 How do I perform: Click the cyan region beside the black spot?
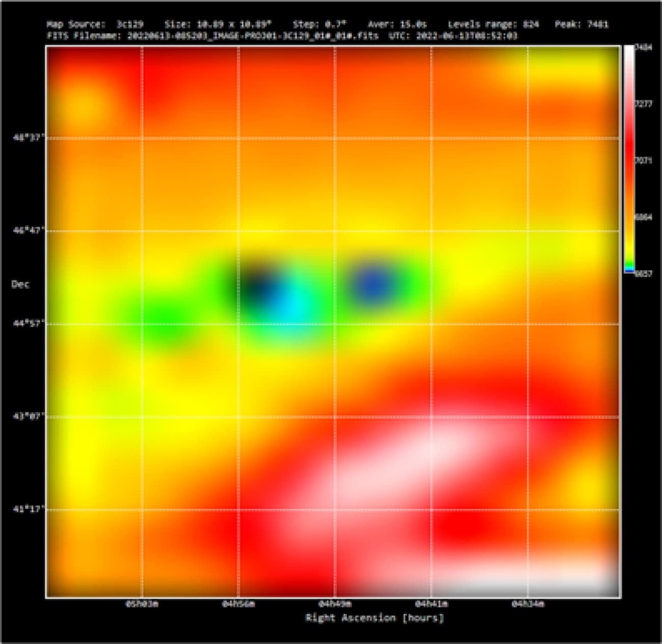[x=292, y=306]
